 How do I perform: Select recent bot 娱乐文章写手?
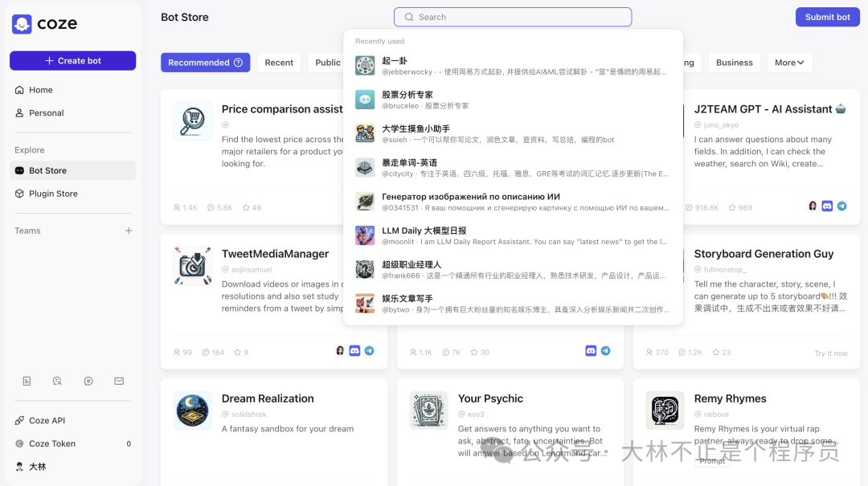pyautogui.click(x=513, y=304)
